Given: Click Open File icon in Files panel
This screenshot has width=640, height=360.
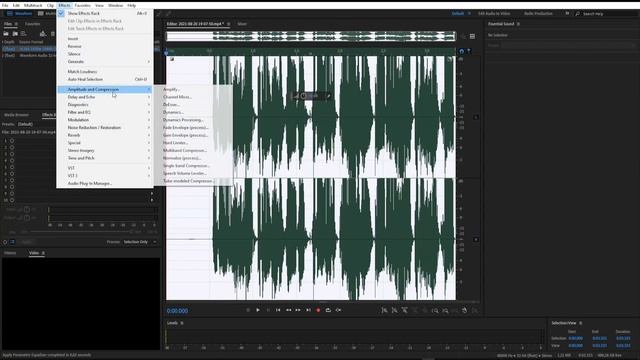Looking at the screenshot, I should [6, 34].
